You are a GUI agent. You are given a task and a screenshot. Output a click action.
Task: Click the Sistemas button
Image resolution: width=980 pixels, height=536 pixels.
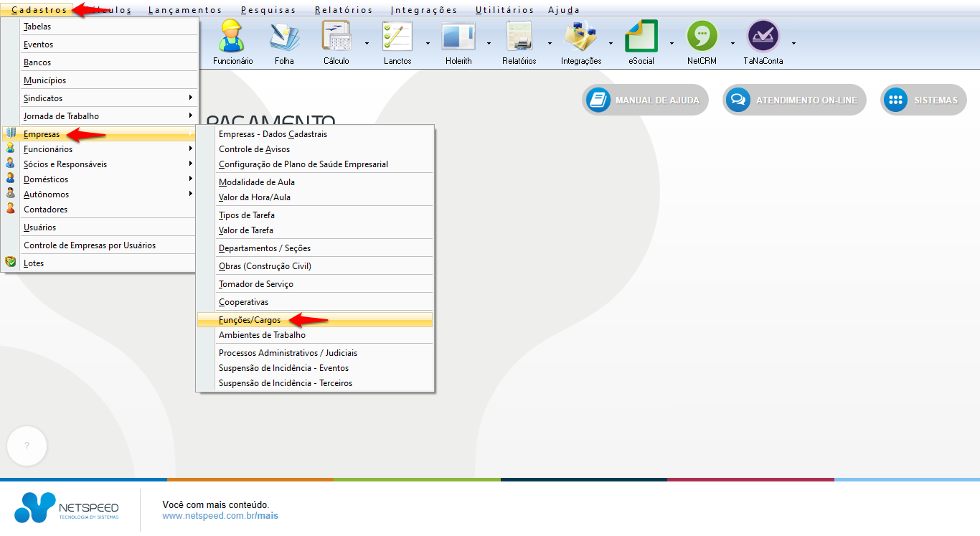coord(923,100)
